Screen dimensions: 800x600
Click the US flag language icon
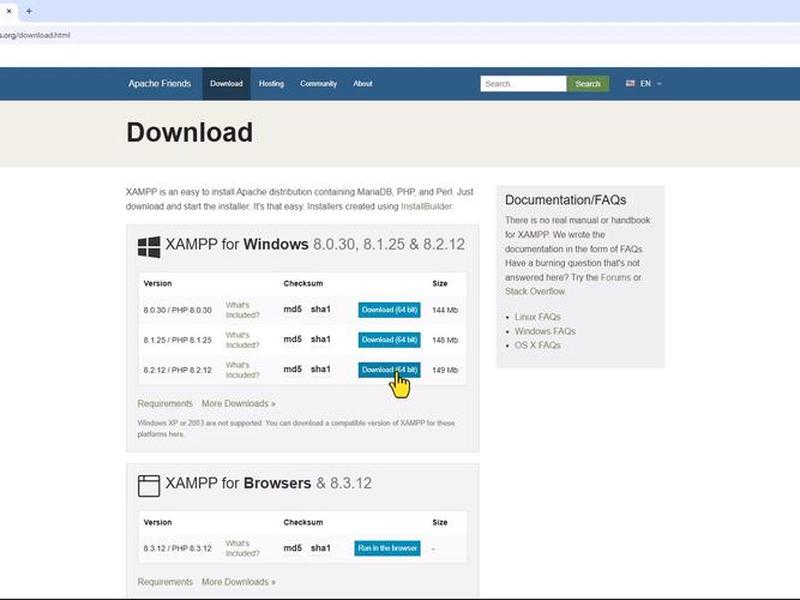coord(630,83)
